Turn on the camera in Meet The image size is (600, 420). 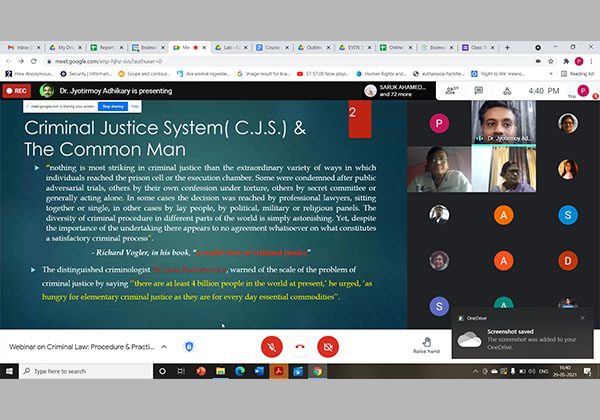pos(327,346)
